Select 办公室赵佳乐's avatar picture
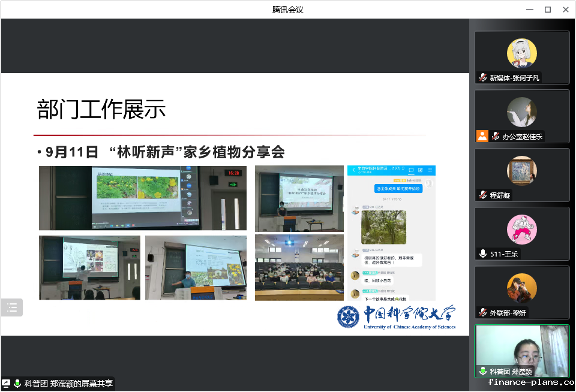Image resolution: width=576 pixels, height=392 pixels. coord(521,112)
